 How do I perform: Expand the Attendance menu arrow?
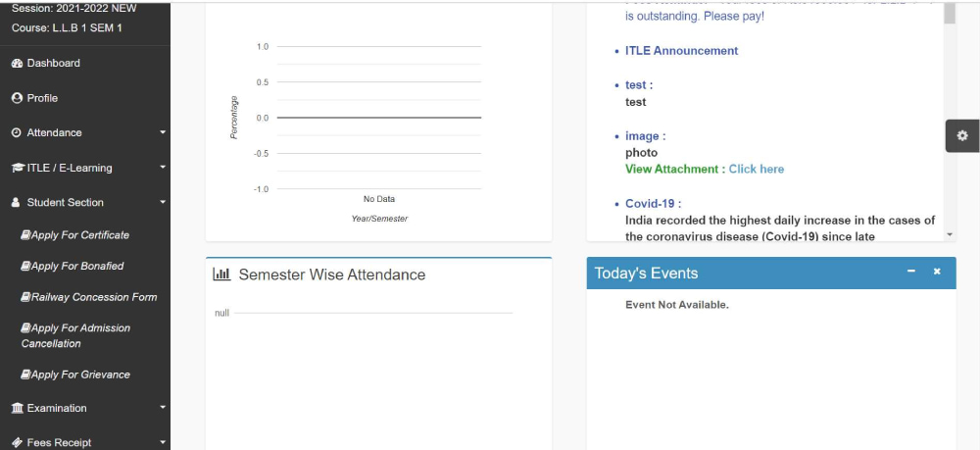(163, 132)
